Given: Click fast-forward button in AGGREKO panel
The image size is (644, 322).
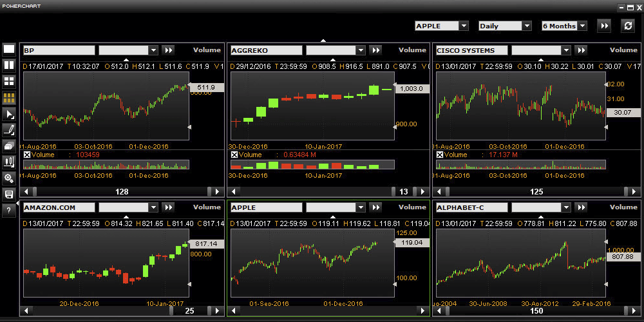Looking at the screenshot, I should tap(375, 50).
